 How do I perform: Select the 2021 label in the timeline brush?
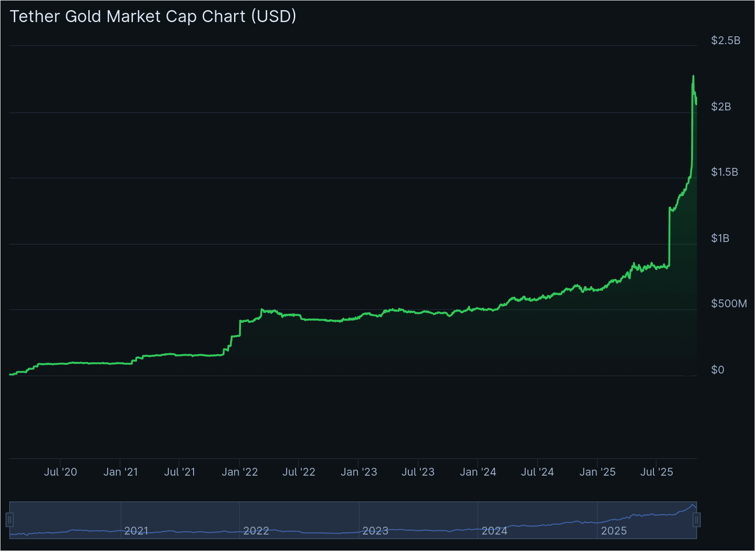pos(136,531)
